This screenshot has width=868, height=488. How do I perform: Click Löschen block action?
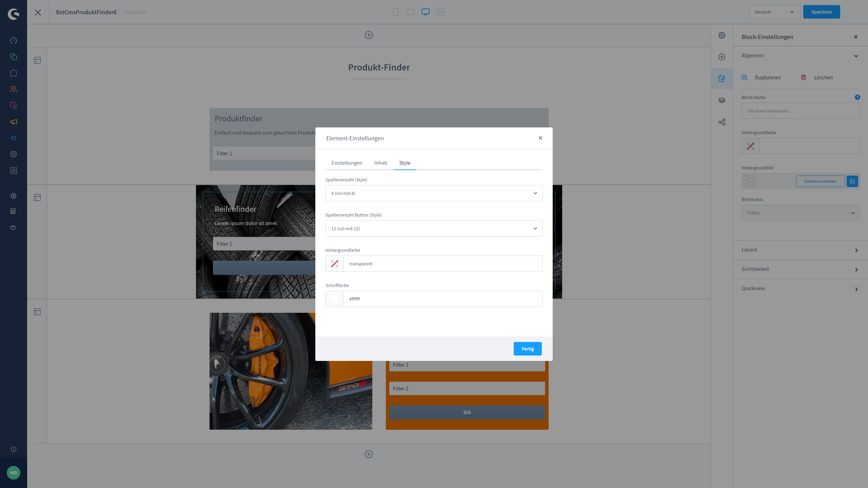tap(817, 78)
